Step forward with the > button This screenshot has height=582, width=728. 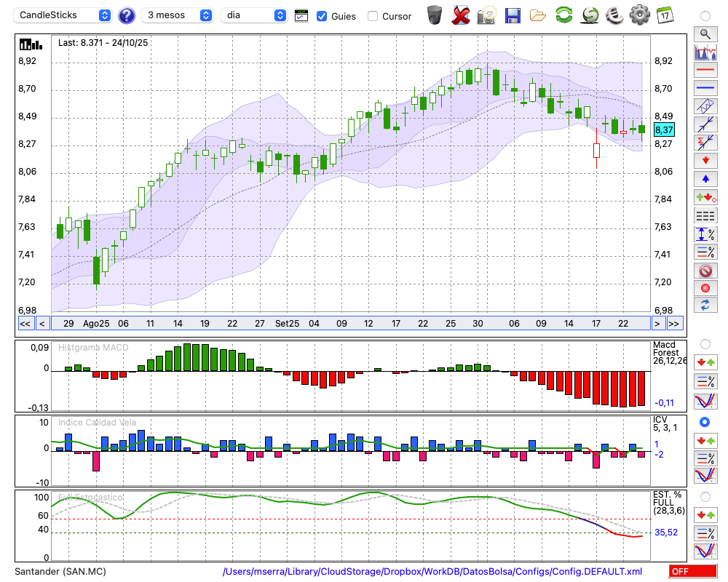(657, 324)
